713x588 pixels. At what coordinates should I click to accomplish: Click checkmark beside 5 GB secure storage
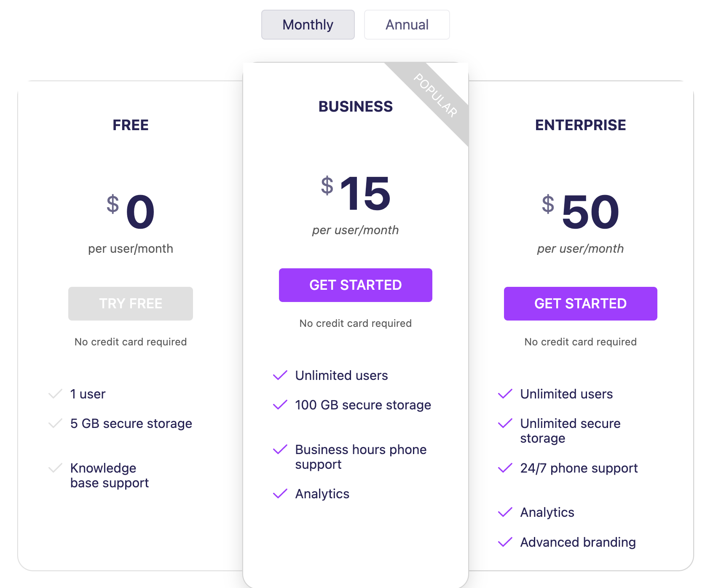[56, 423]
